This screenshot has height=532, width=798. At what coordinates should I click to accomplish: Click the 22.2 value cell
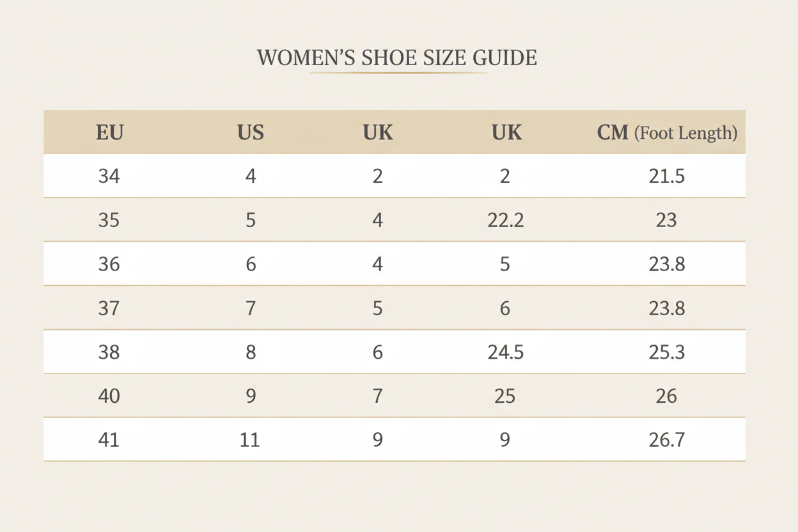pos(505,220)
